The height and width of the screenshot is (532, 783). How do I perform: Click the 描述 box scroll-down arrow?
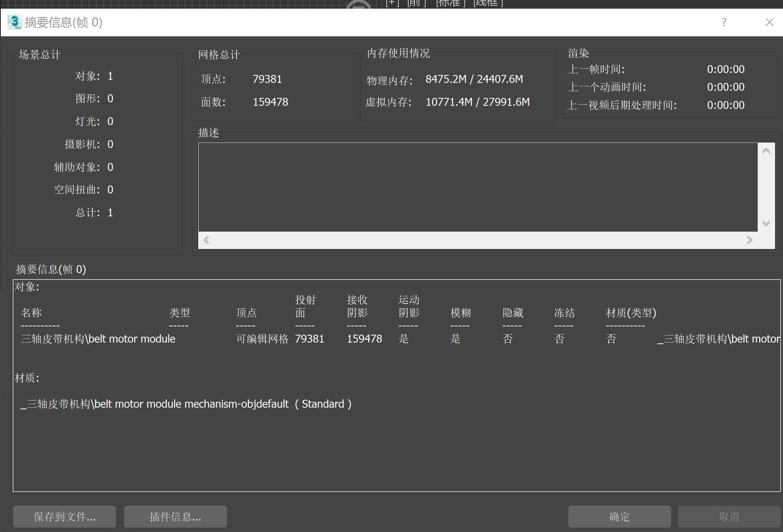766,223
